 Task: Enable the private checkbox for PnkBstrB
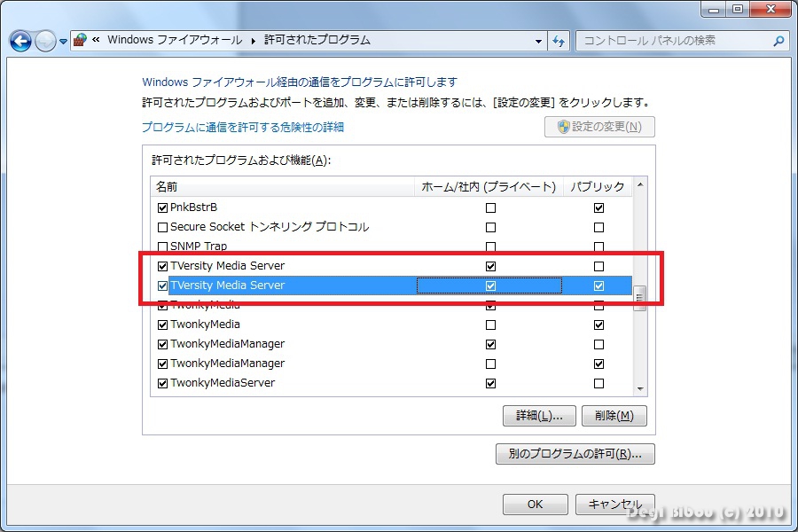(x=490, y=207)
